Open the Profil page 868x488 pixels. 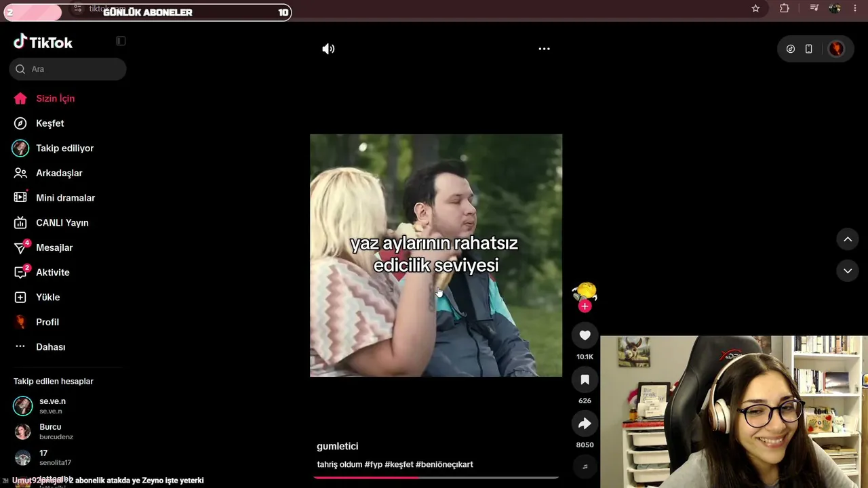(47, 322)
